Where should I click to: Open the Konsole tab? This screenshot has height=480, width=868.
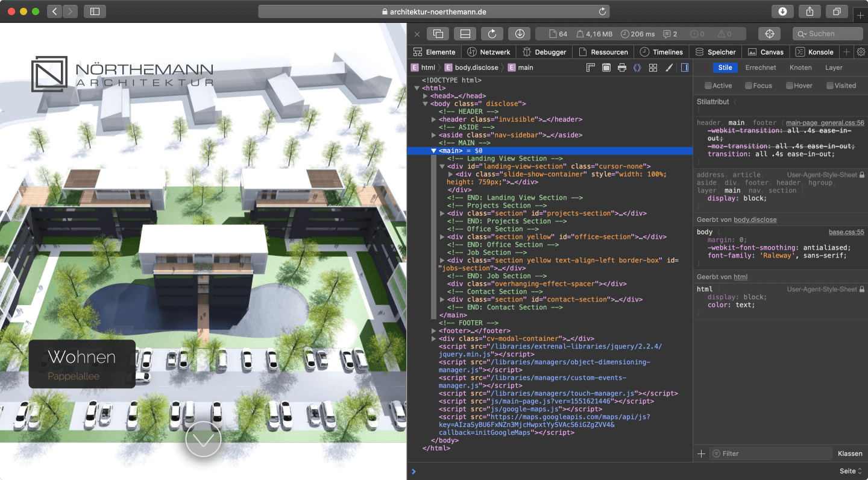click(814, 52)
